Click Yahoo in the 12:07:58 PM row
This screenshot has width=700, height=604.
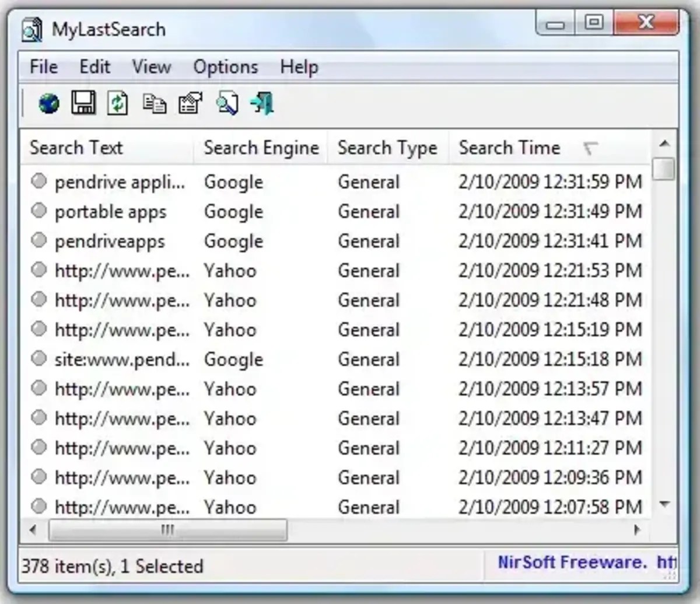tap(230, 507)
